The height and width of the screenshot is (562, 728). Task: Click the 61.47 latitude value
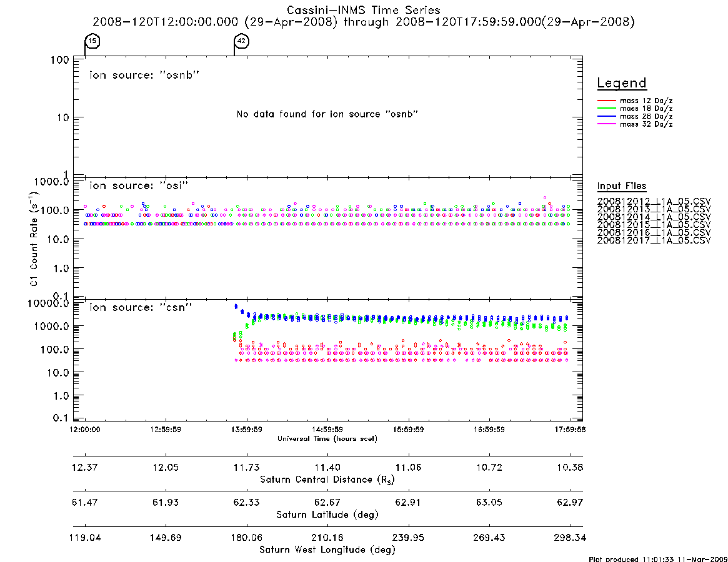[85, 503]
